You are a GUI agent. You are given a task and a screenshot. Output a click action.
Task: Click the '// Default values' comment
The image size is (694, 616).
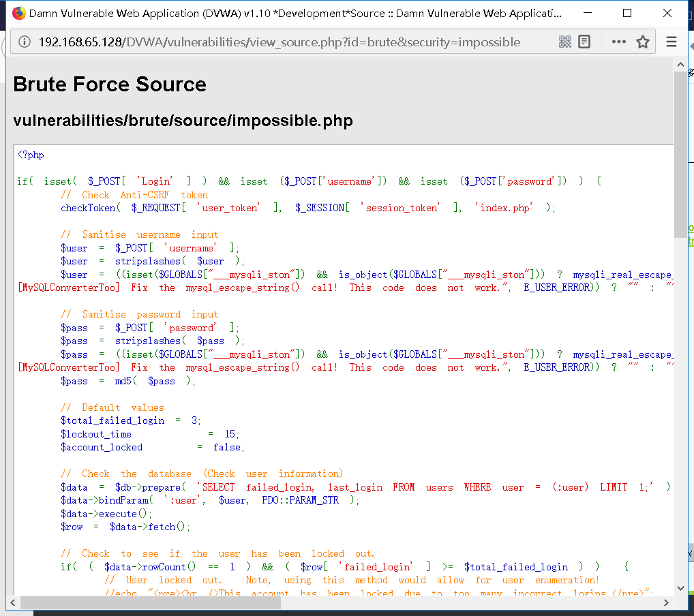click(112, 407)
